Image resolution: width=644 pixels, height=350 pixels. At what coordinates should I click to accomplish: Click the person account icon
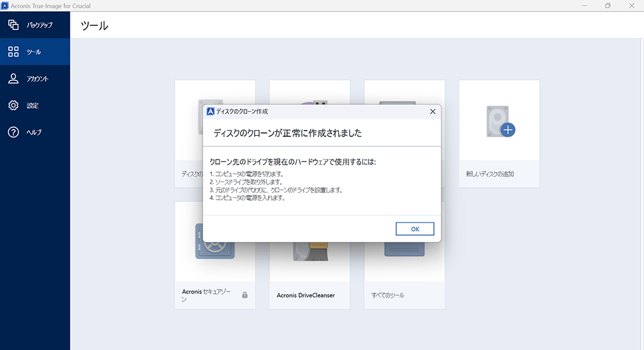pyautogui.click(x=13, y=79)
